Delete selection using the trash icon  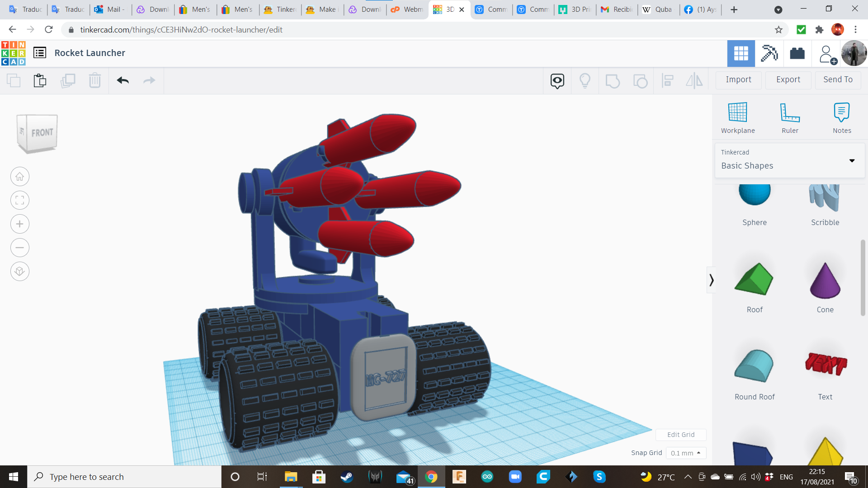pos(95,80)
